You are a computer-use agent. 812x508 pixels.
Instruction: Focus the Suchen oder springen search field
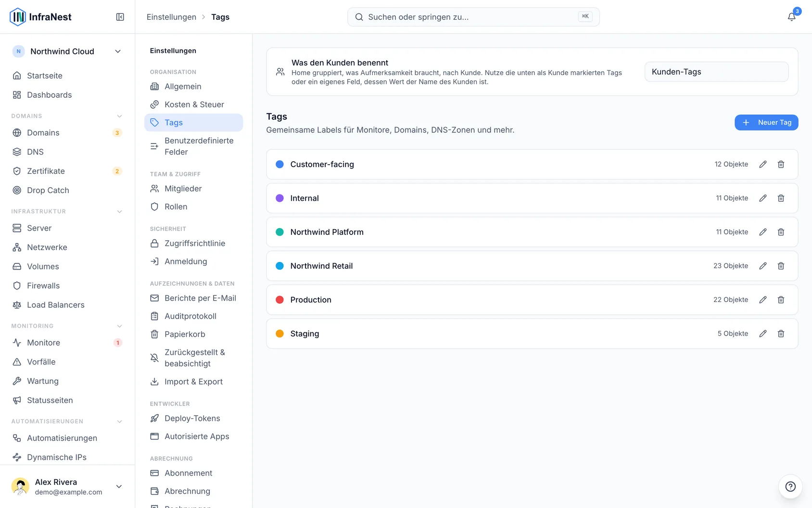pyautogui.click(x=473, y=17)
